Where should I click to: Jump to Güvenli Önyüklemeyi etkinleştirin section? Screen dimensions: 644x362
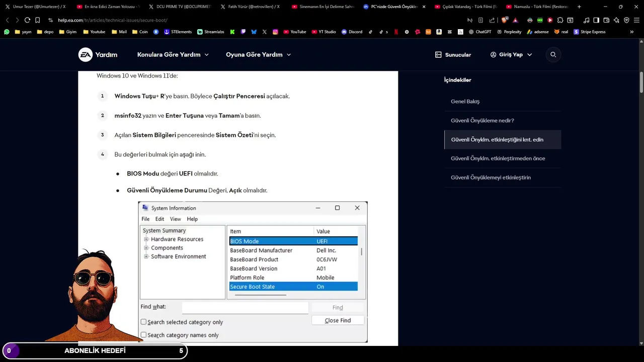point(491,177)
